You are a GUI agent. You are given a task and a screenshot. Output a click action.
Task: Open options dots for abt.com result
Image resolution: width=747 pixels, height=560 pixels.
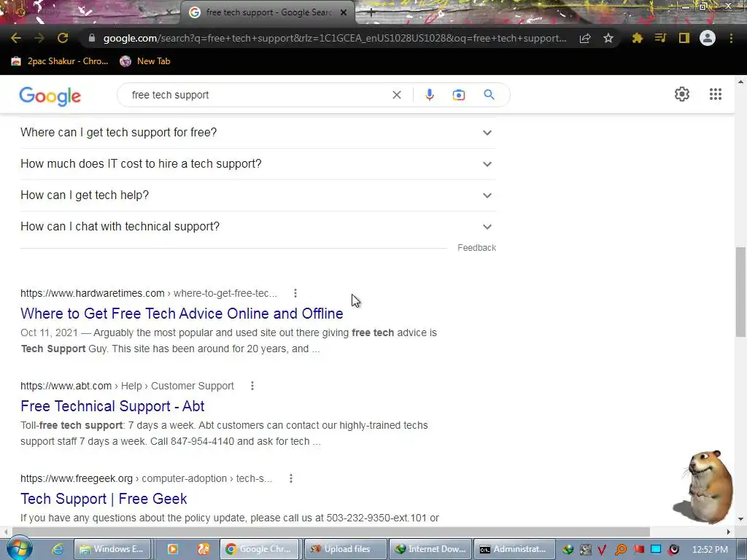(x=252, y=386)
